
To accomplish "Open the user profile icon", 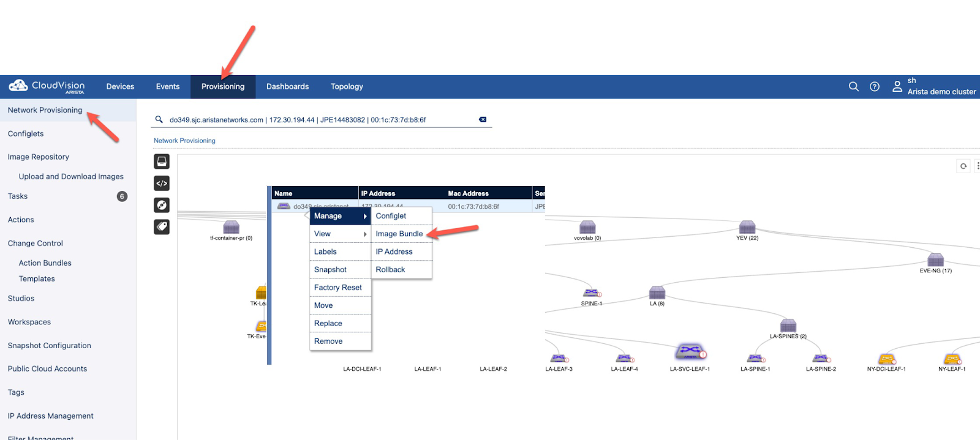I will pos(897,87).
